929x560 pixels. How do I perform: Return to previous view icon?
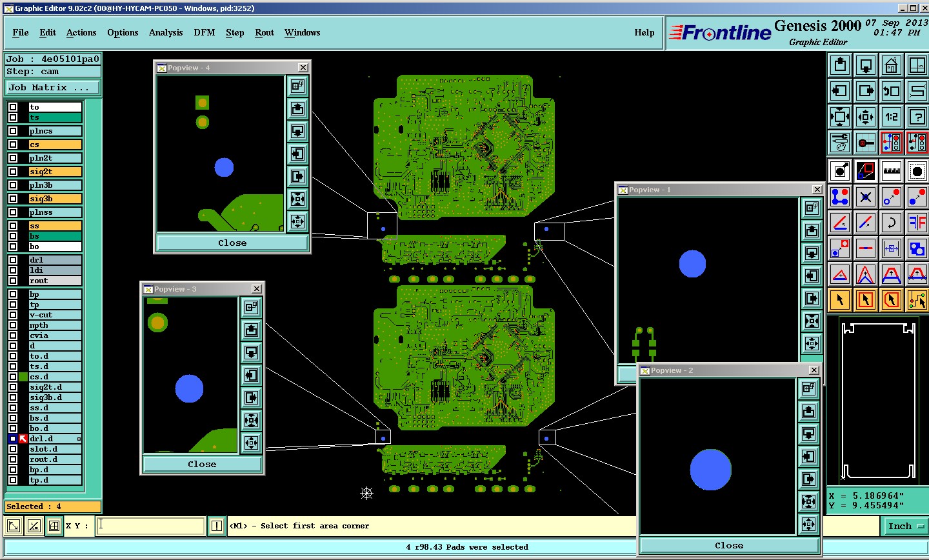tap(892, 91)
